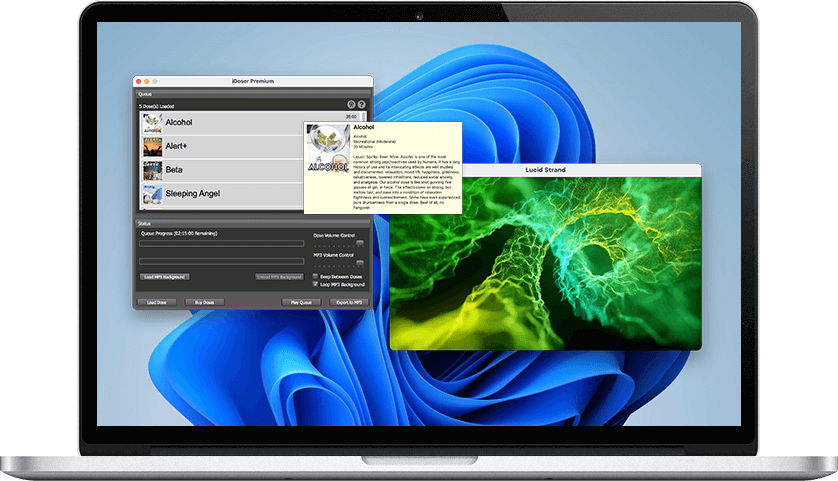The width and height of the screenshot is (838, 481).
Task: Click Unload MP3 Background button
Action: click(x=279, y=277)
